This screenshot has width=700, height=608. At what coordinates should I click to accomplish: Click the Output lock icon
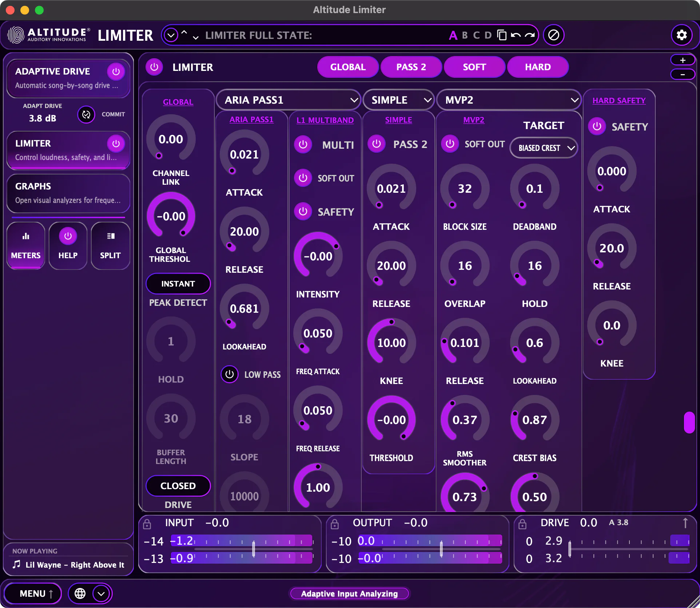[335, 524]
